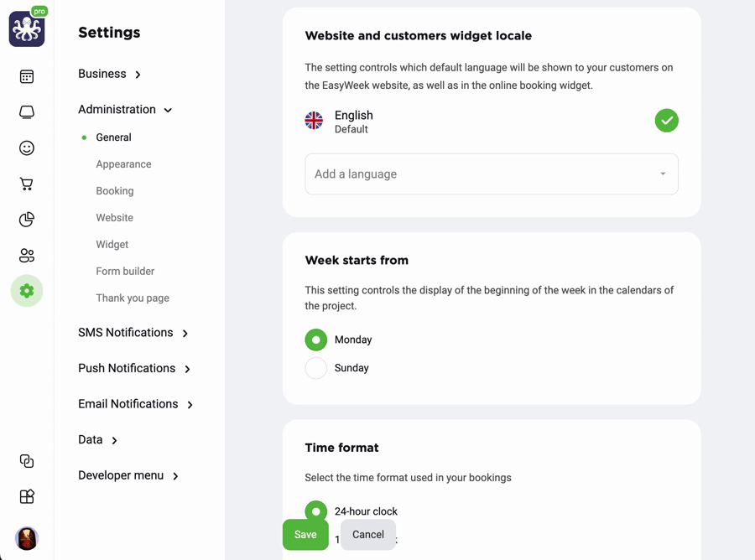Open the Appearance settings page
The height and width of the screenshot is (560, 755).
coord(124,164)
